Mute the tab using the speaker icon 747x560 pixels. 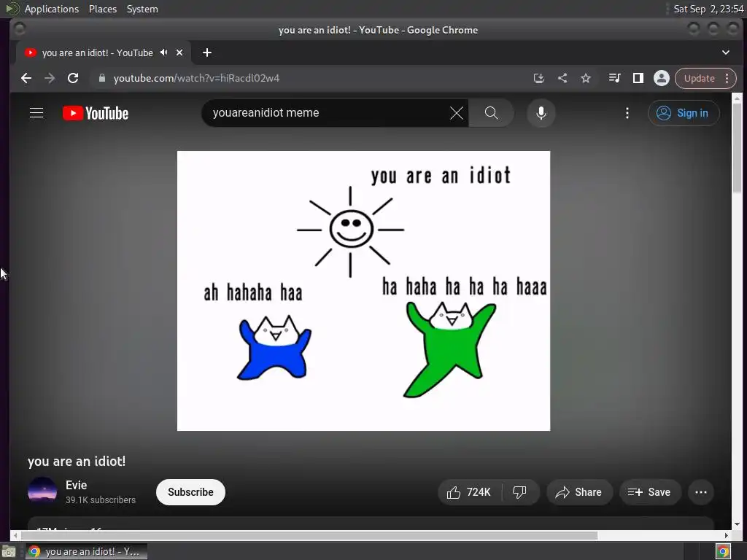tap(164, 52)
